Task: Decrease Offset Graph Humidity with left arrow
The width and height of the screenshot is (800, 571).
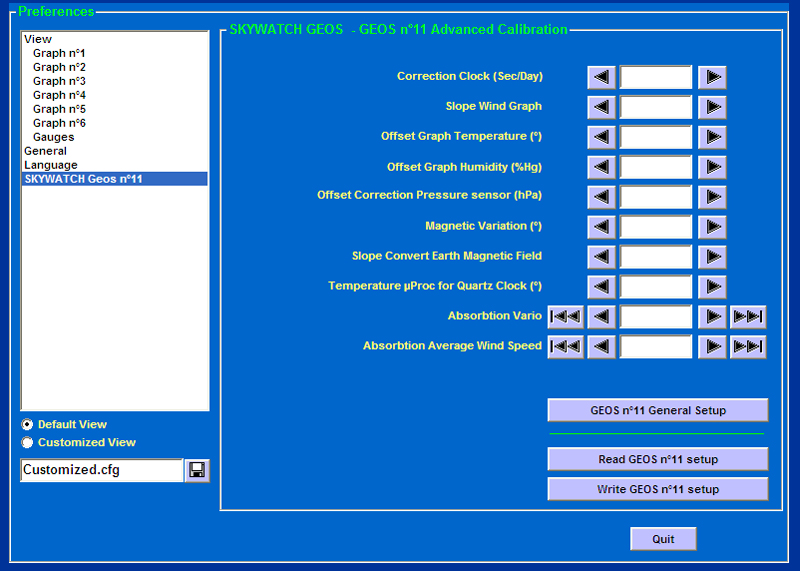Action: point(602,167)
